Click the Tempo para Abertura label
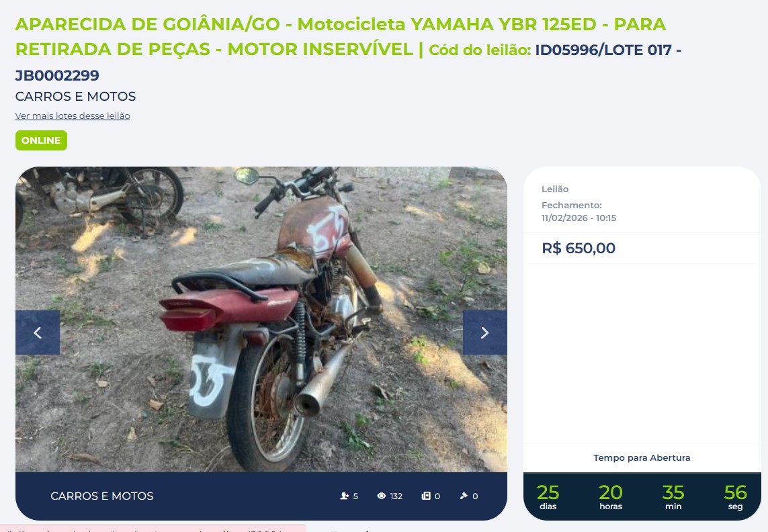 642,458
